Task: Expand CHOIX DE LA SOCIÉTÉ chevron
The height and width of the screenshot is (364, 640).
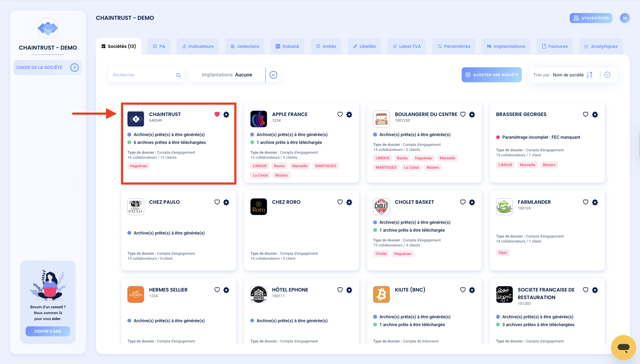Action: (x=74, y=67)
